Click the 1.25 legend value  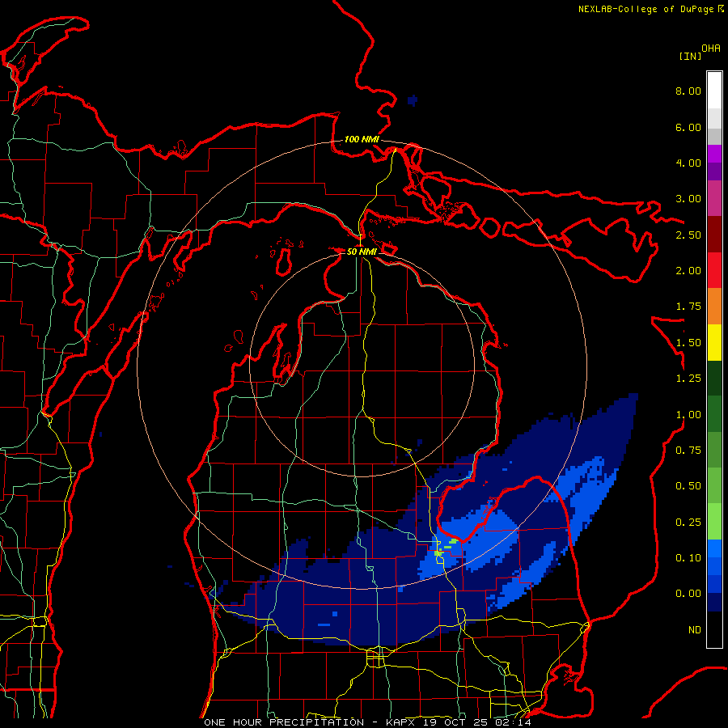click(x=688, y=379)
